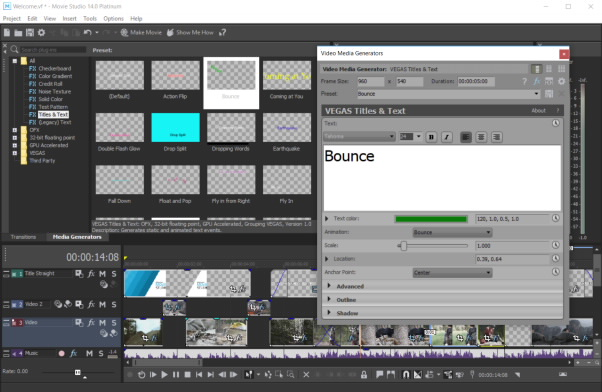Open Location animation clock icon

[556, 258]
